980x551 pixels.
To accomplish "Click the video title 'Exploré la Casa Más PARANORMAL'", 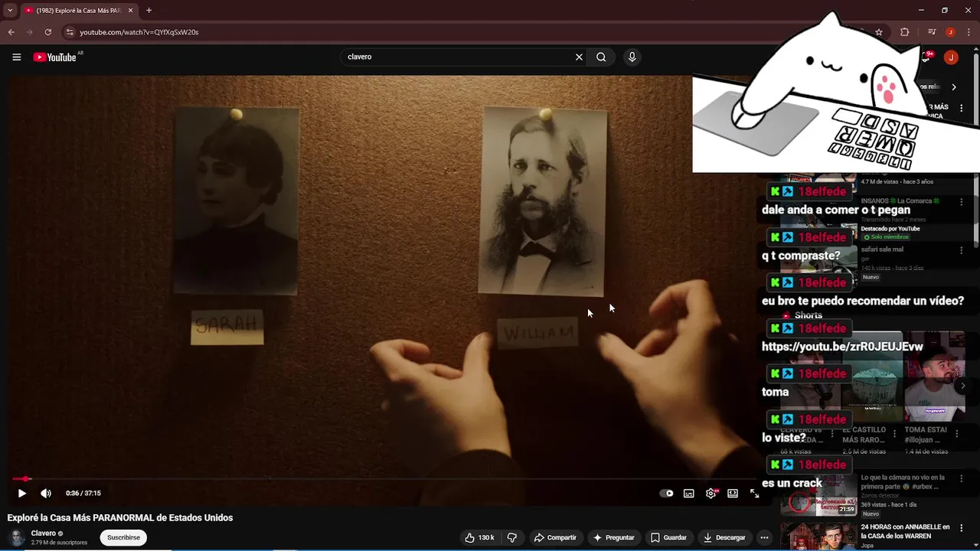I will (x=120, y=517).
